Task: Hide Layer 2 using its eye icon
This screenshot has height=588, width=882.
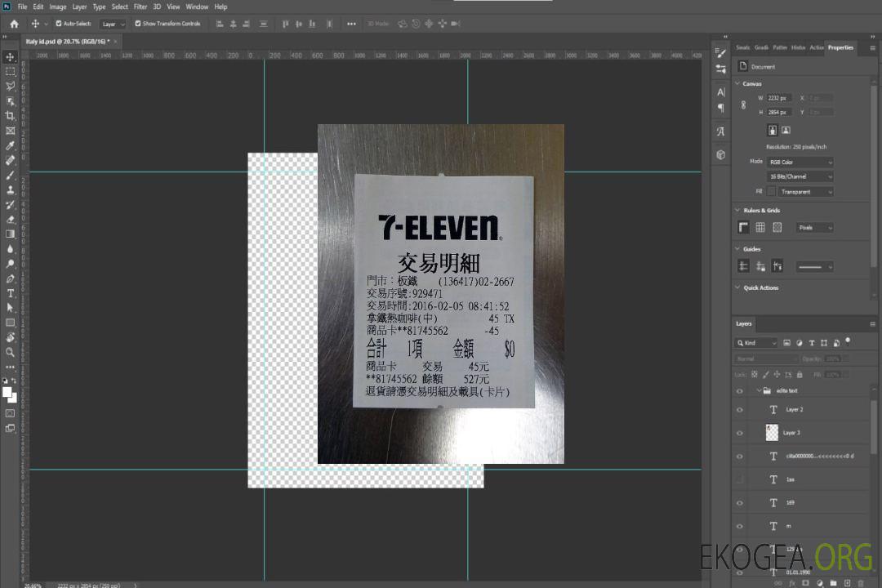Action: click(740, 410)
